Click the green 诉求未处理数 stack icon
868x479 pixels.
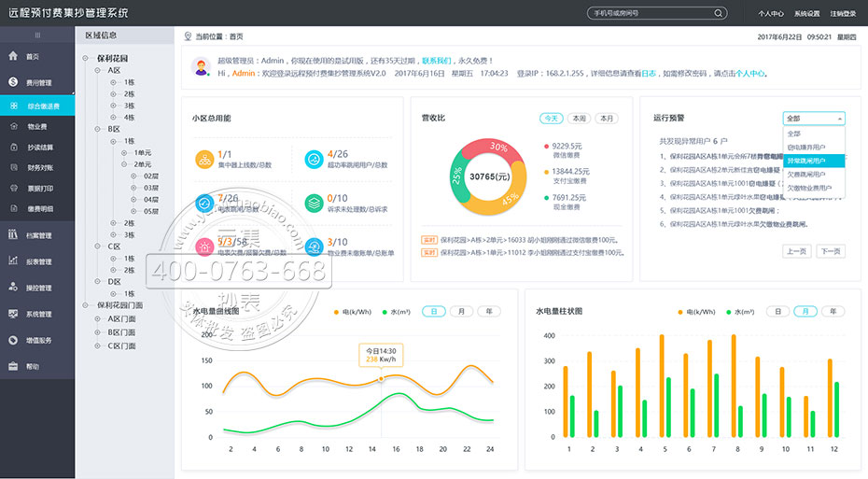tap(314, 204)
